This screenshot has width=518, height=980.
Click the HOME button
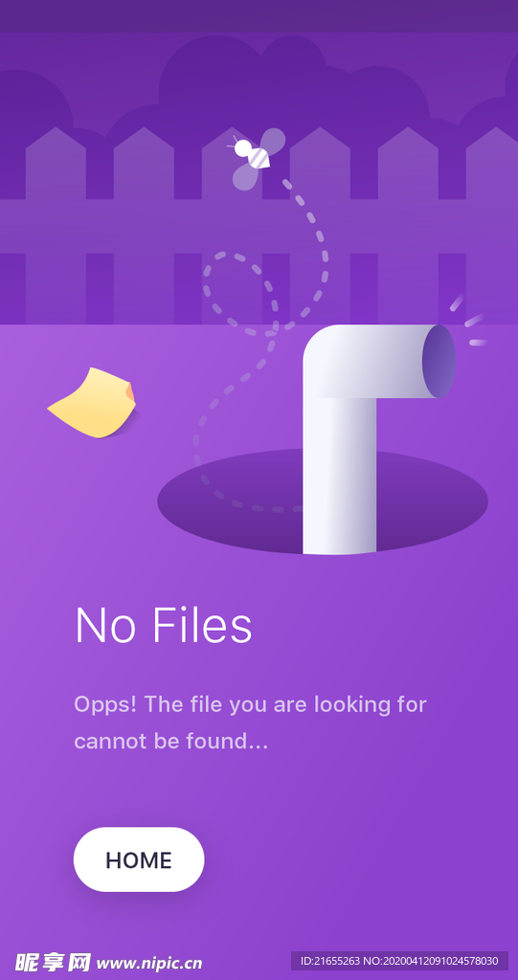139,859
